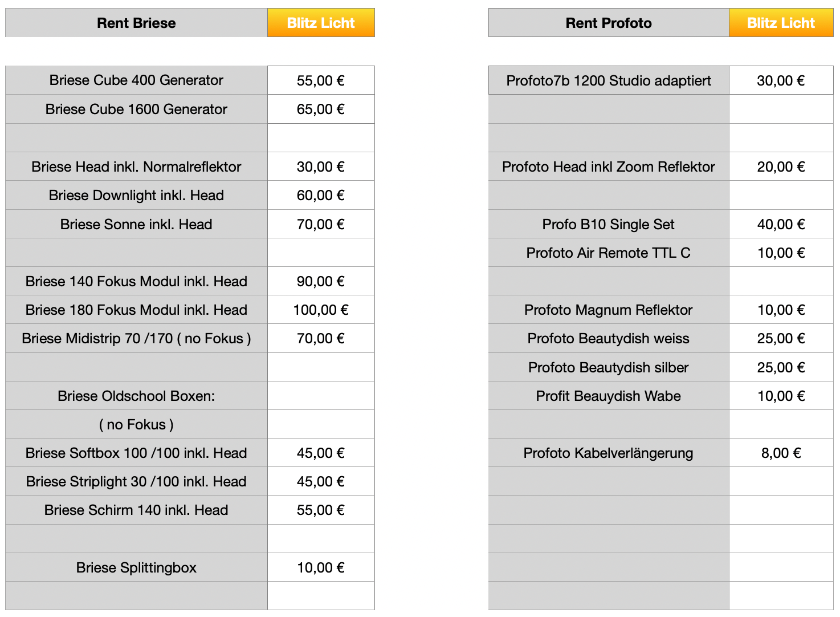
Task: Click the Briese Striplight 30 /100 inkl. Head cell
Action: 136,482
